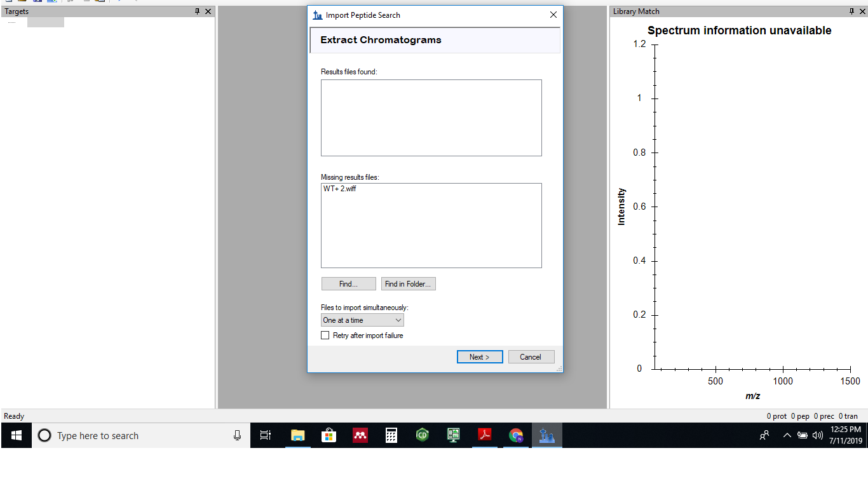
Task: Show hidden system tray icons
Action: pyautogui.click(x=787, y=435)
